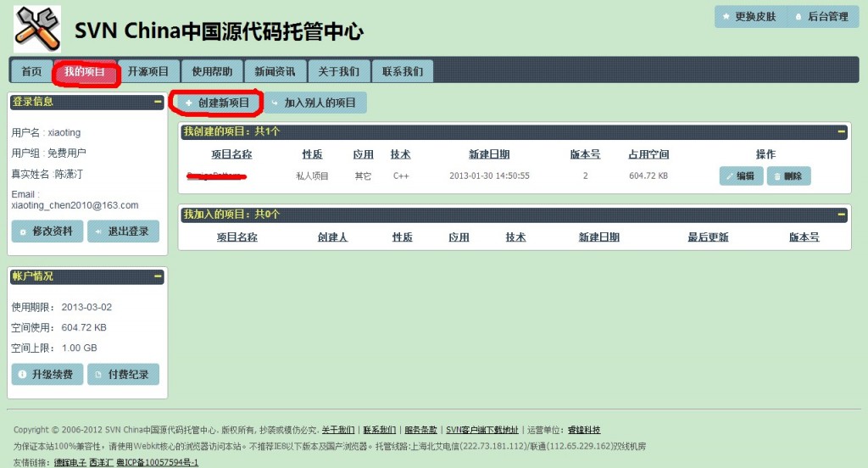Open the 粤ICP备10057594号-1 link

pos(157,462)
